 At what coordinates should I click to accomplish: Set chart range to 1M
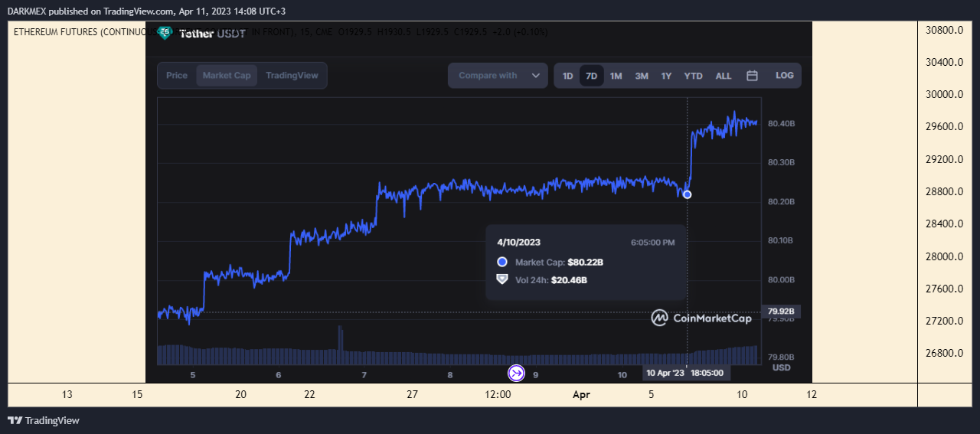(616, 76)
